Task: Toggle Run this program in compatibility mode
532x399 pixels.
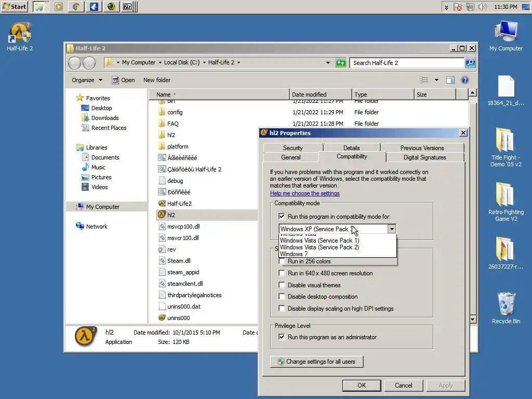Action: coord(282,217)
